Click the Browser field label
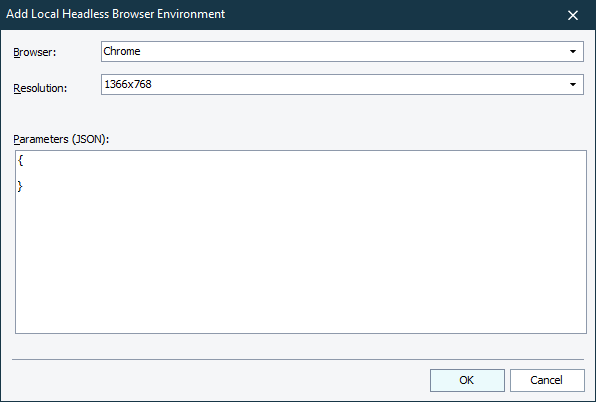 tap(35, 52)
